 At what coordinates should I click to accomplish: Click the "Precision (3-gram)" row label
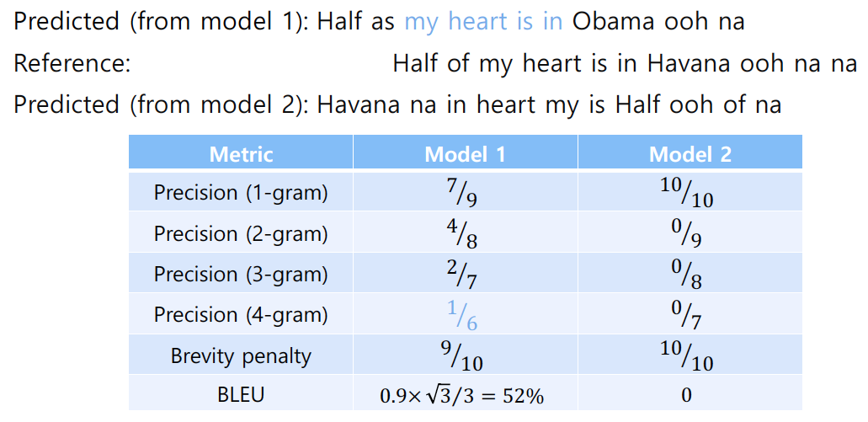pos(241,274)
